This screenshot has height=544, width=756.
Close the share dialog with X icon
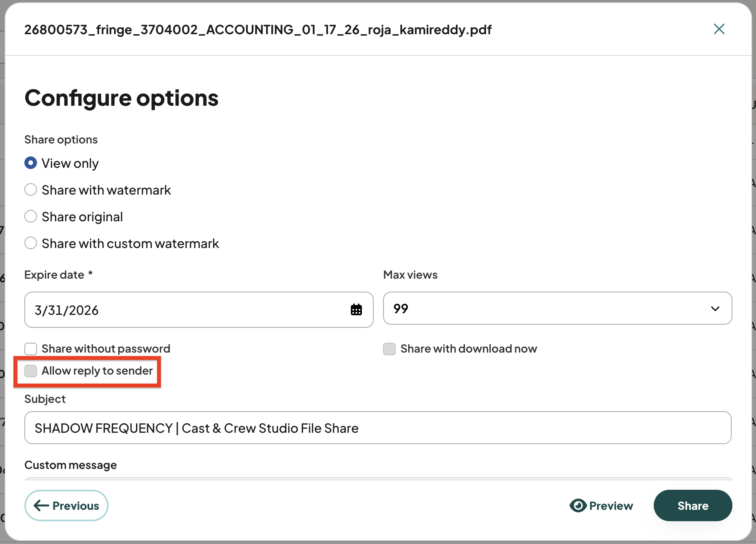719,29
